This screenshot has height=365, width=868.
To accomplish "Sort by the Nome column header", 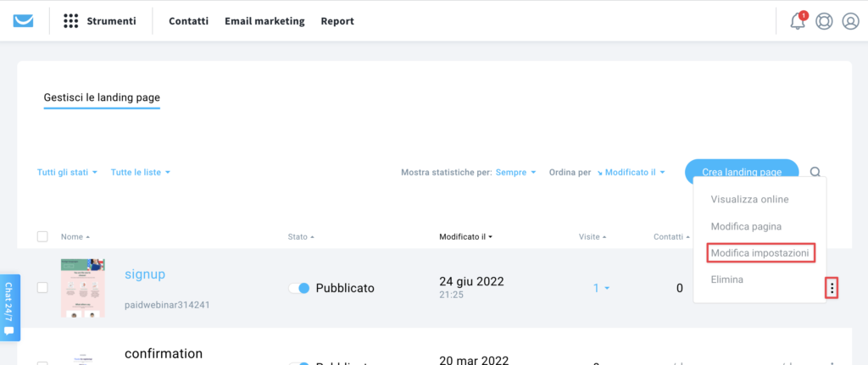I will click(75, 236).
